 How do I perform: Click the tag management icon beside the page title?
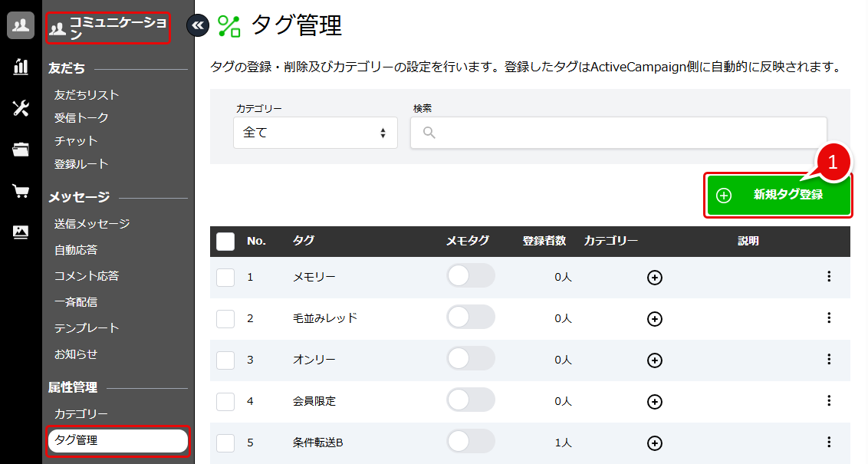point(230,25)
